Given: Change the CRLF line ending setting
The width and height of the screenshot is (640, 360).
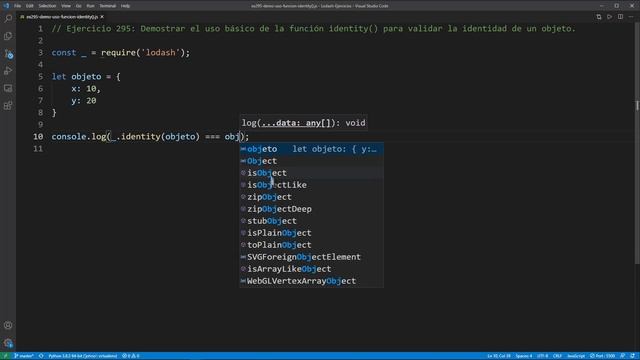Looking at the screenshot, I should click(557, 356).
